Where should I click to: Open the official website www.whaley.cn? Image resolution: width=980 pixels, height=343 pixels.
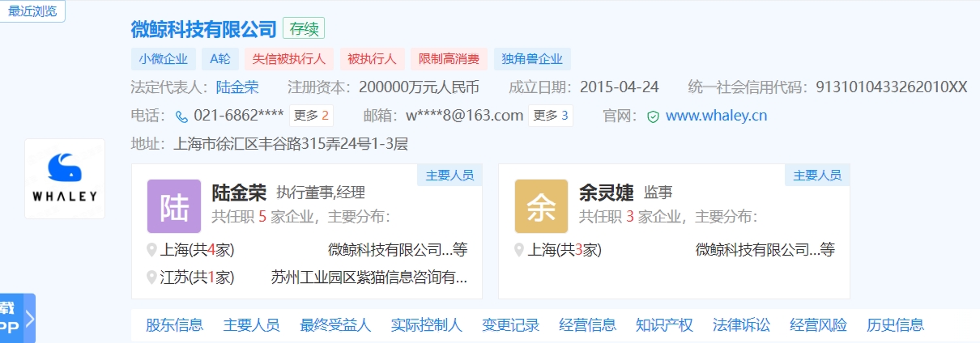pyautogui.click(x=716, y=116)
